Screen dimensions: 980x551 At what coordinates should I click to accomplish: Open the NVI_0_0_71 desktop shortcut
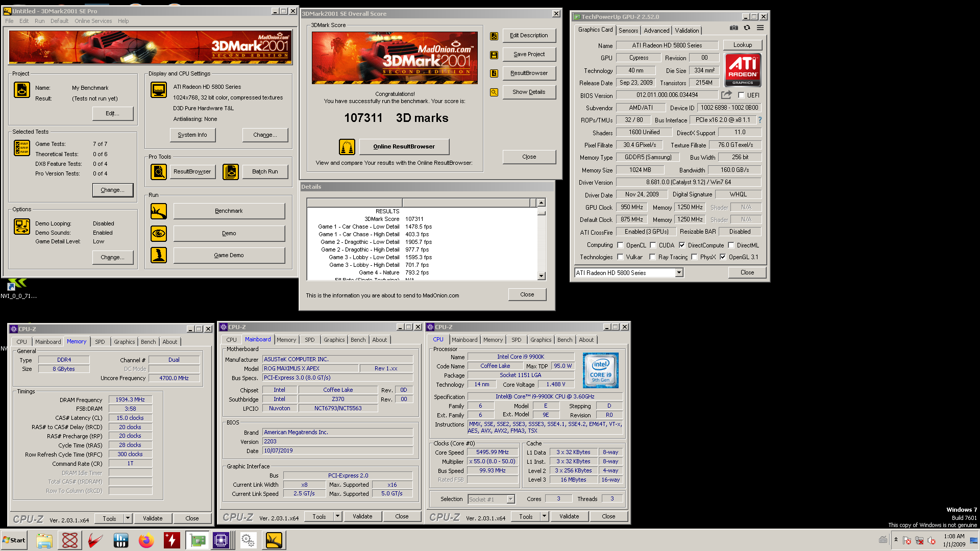coord(18,289)
